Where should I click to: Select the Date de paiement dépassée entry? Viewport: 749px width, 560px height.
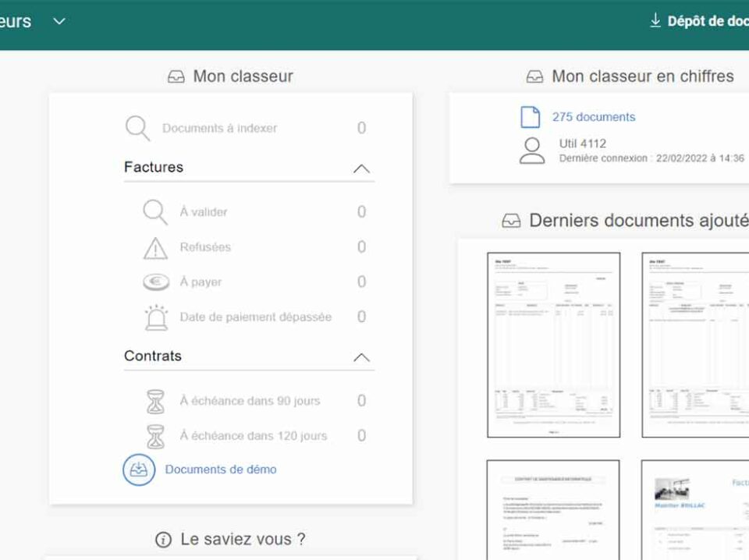point(255,317)
